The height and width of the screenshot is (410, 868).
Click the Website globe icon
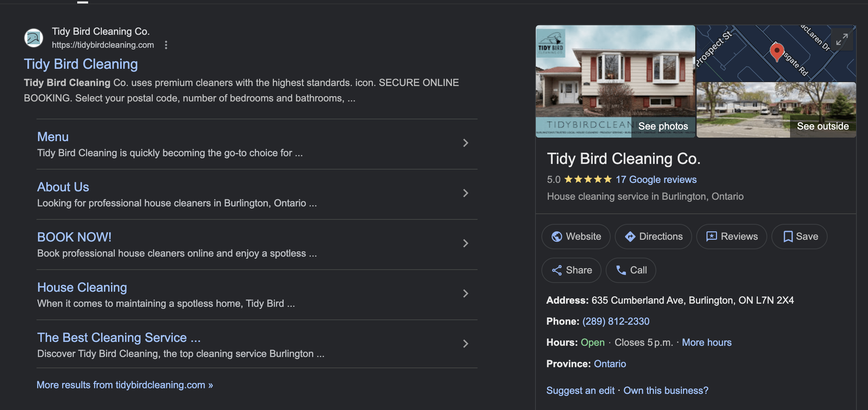pyautogui.click(x=557, y=236)
